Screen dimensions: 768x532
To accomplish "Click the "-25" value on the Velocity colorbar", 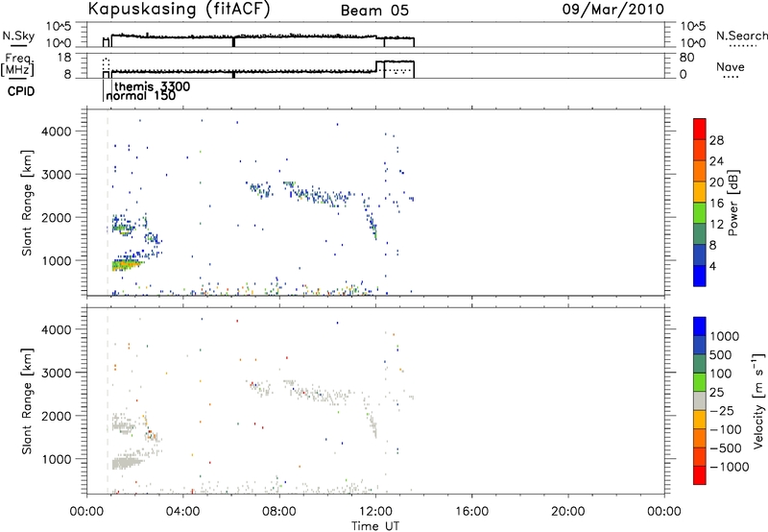I will (x=722, y=411).
